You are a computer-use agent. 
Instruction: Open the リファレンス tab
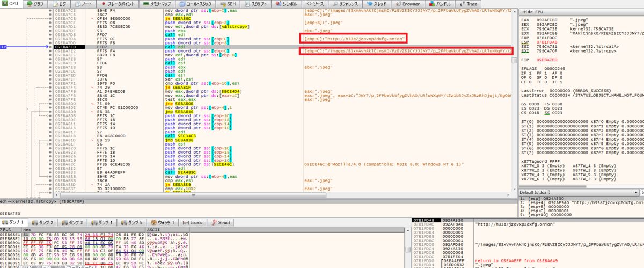click(x=347, y=4)
